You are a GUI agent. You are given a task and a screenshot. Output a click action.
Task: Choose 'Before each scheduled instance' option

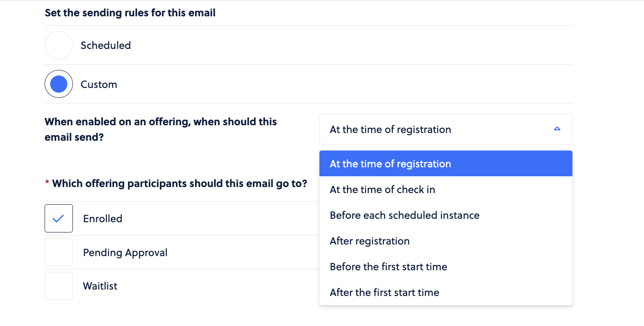click(446, 215)
